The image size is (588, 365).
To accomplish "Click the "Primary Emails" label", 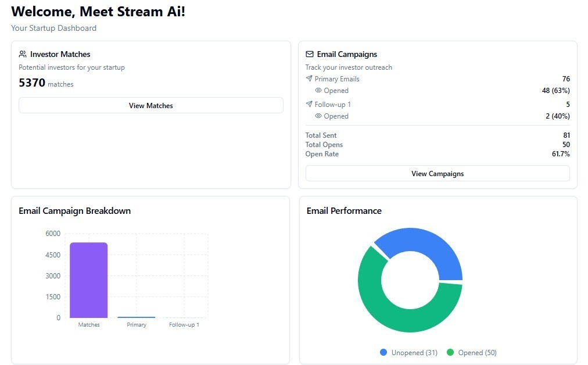I will pyautogui.click(x=337, y=79).
